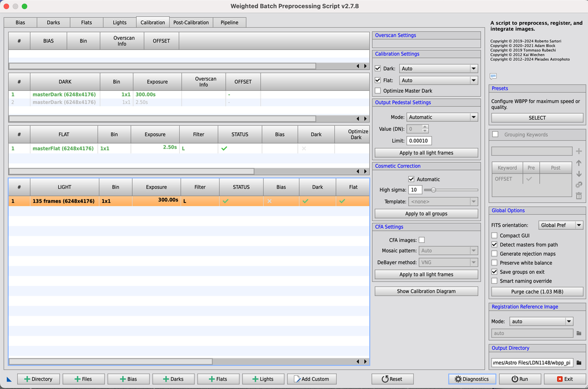
Task: Open the Flat calibration Auto dropdown
Action: pyautogui.click(x=438, y=80)
